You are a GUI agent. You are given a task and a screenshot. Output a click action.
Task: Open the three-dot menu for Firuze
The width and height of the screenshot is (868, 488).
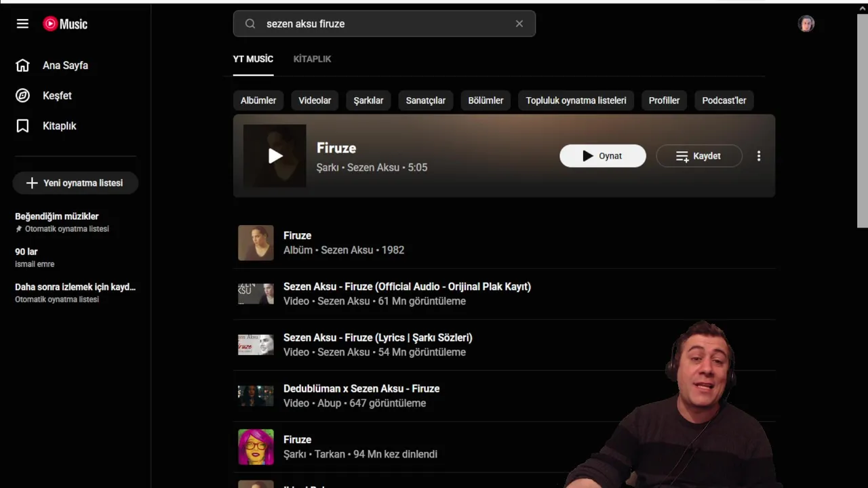coord(759,156)
